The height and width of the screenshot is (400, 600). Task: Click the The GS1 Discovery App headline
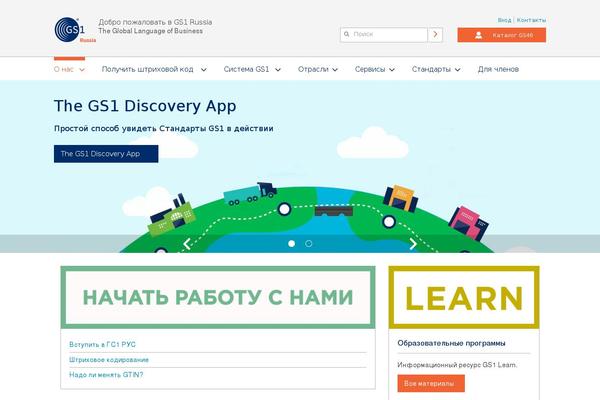145,106
